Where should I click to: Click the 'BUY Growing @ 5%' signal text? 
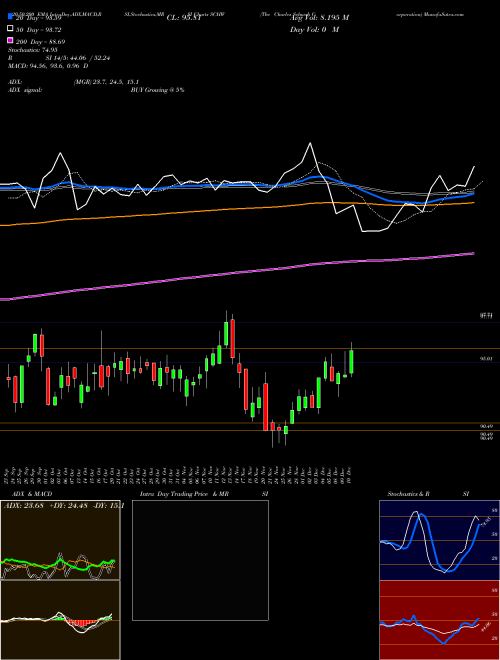tap(157, 90)
